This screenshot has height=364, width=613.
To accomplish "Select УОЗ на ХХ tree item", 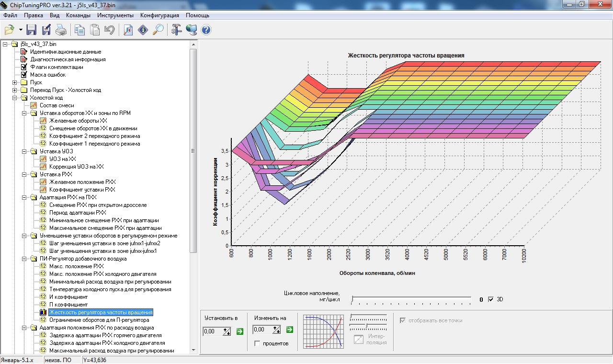I will 63,159.
